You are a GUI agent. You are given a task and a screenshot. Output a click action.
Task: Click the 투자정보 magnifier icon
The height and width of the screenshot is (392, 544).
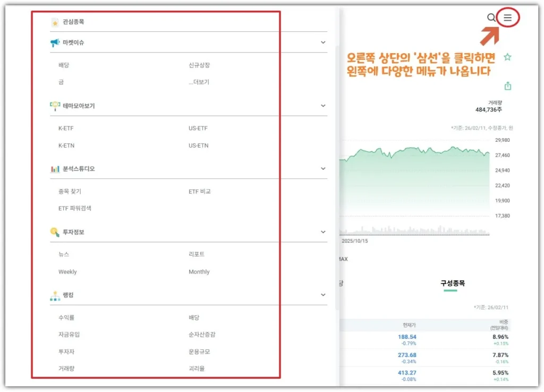coord(55,232)
